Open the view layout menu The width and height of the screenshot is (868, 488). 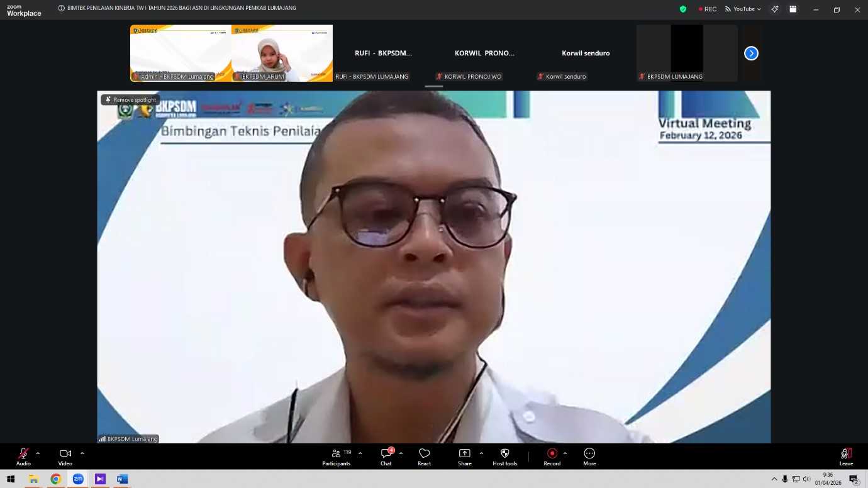793,9
